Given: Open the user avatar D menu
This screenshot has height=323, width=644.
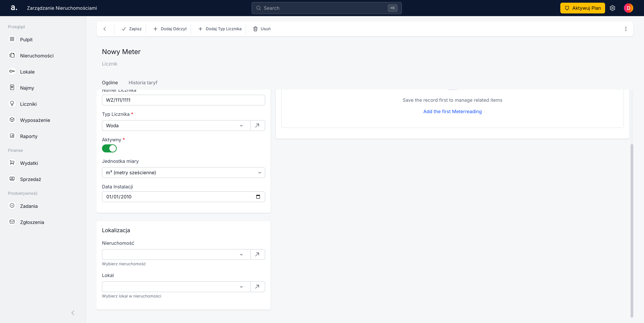Looking at the screenshot, I should 628,8.
